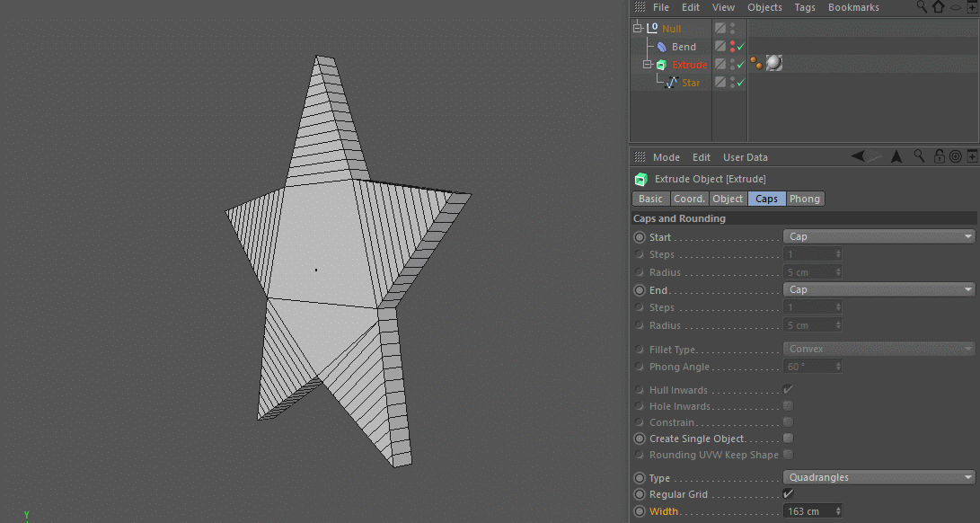
Task: Toggle the Bend deformer enabled checkmark
Action: (741, 47)
